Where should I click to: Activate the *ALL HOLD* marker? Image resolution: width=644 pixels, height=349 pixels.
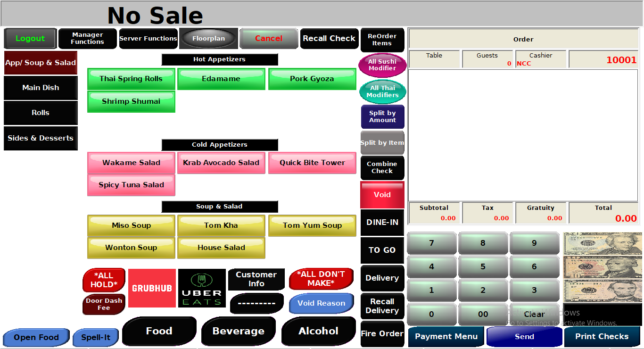[x=103, y=279]
